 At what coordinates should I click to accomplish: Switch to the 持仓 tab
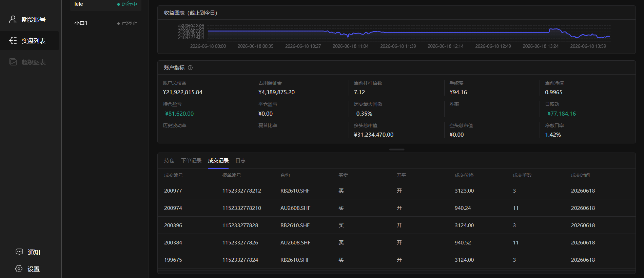pos(169,160)
